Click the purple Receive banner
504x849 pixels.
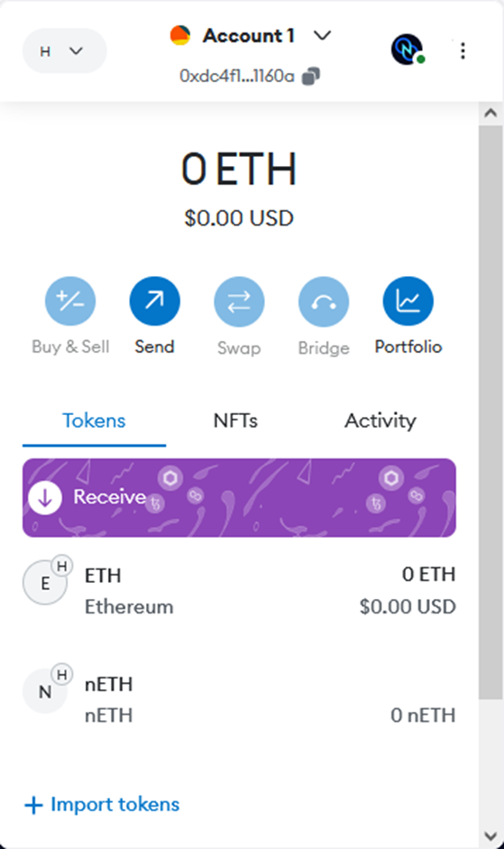239,498
